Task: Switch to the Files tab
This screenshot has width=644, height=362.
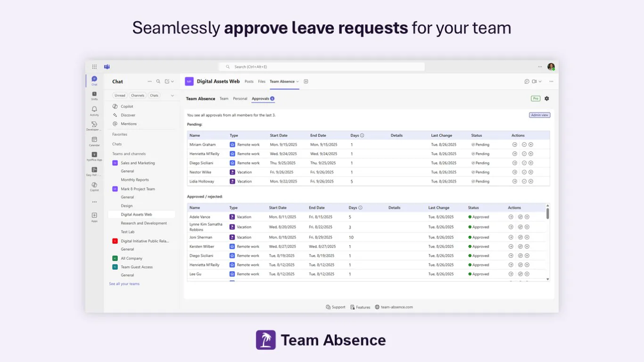Action: [262, 82]
